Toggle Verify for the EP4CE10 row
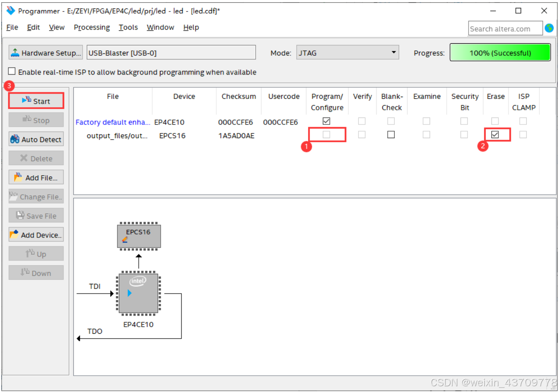The height and width of the screenshot is (392, 559). point(362,121)
